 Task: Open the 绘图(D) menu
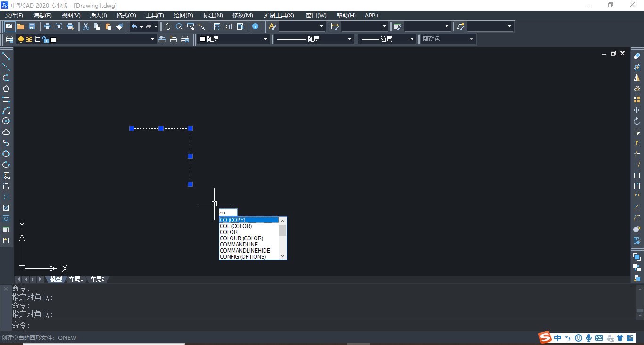tap(183, 16)
